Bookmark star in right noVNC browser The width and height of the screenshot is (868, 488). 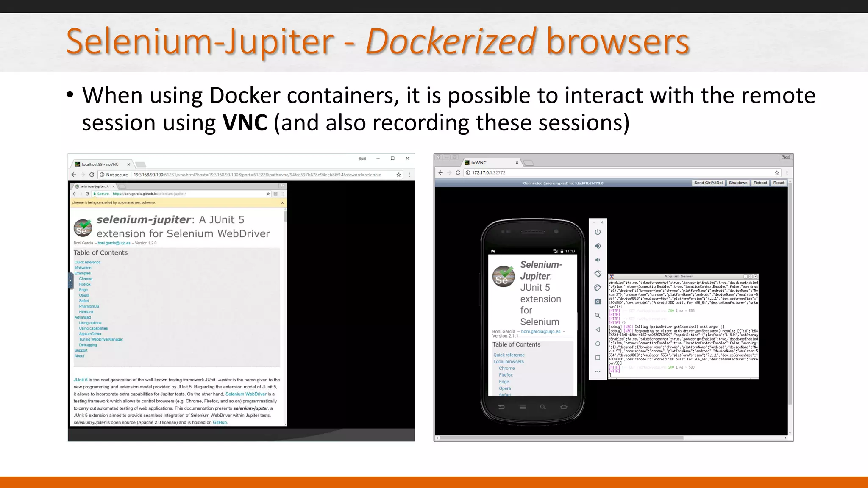click(776, 172)
